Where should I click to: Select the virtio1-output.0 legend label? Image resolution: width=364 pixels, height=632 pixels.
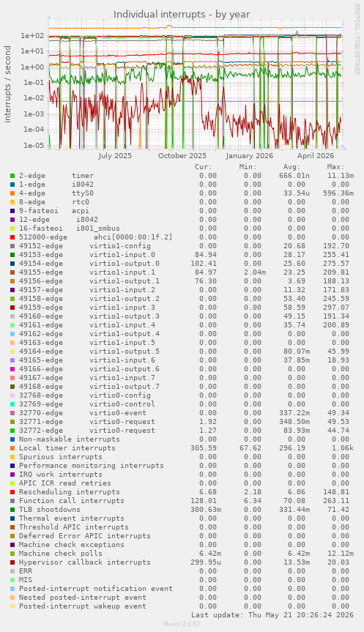[125, 264]
